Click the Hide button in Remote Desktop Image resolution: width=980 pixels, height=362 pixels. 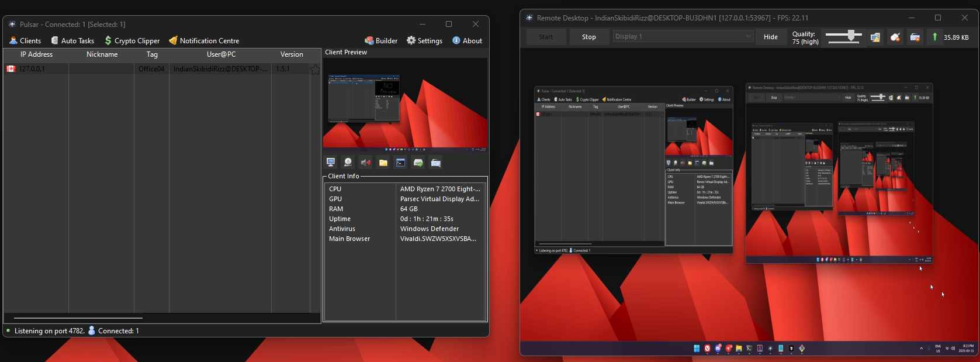771,37
